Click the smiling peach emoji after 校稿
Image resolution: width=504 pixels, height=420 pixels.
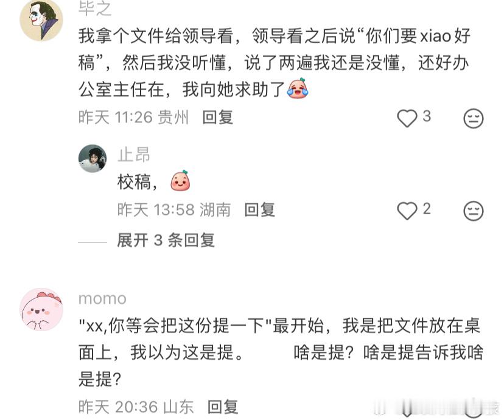180,181
